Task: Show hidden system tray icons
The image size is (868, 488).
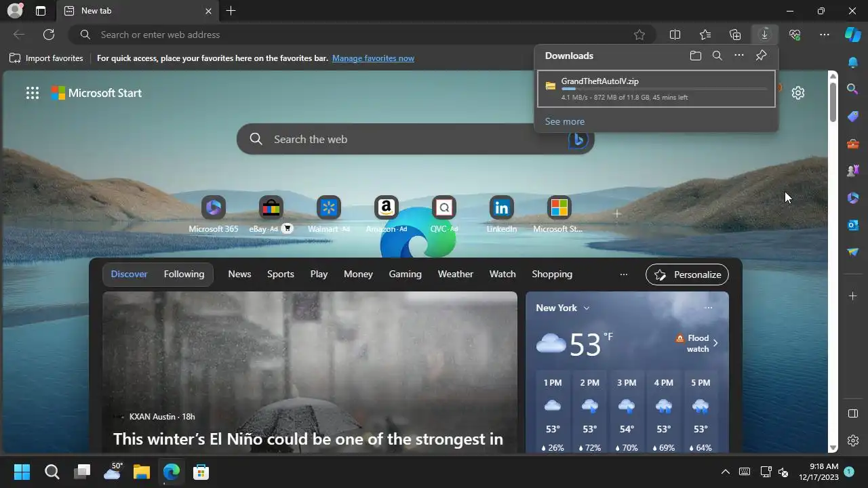Action: (726, 472)
